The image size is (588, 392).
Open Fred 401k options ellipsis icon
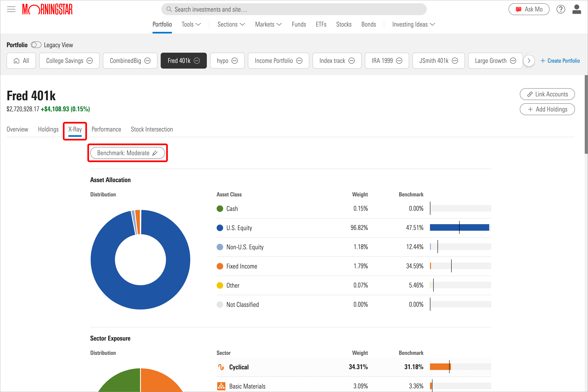click(x=197, y=61)
